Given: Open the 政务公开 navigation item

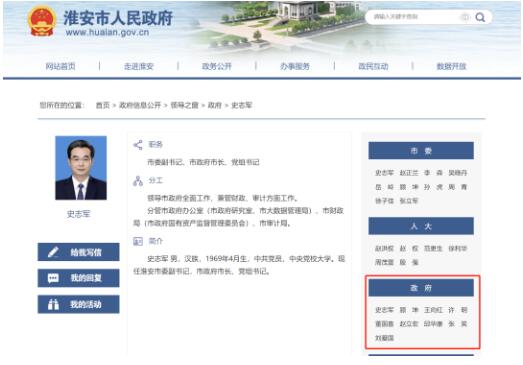Looking at the screenshot, I should (217, 66).
